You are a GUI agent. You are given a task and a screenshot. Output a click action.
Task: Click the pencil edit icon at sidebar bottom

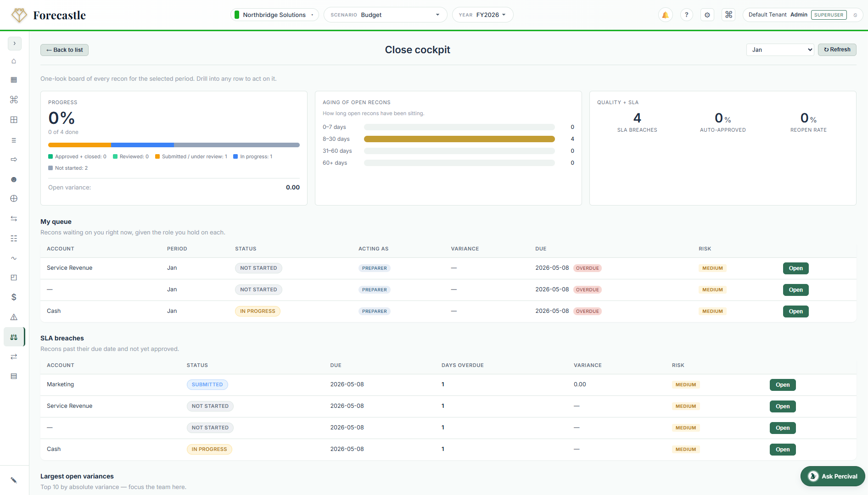point(14,480)
